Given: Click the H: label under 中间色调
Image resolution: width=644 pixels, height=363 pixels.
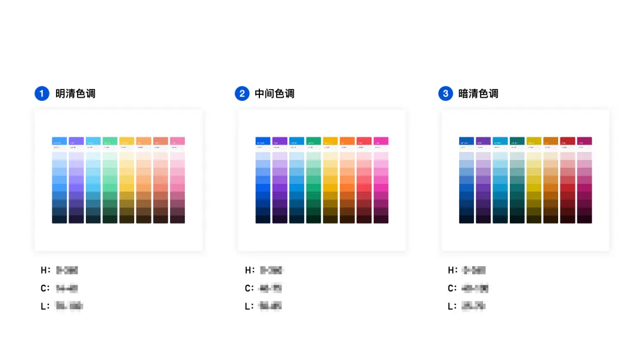Looking at the screenshot, I should click(x=249, y=270).
